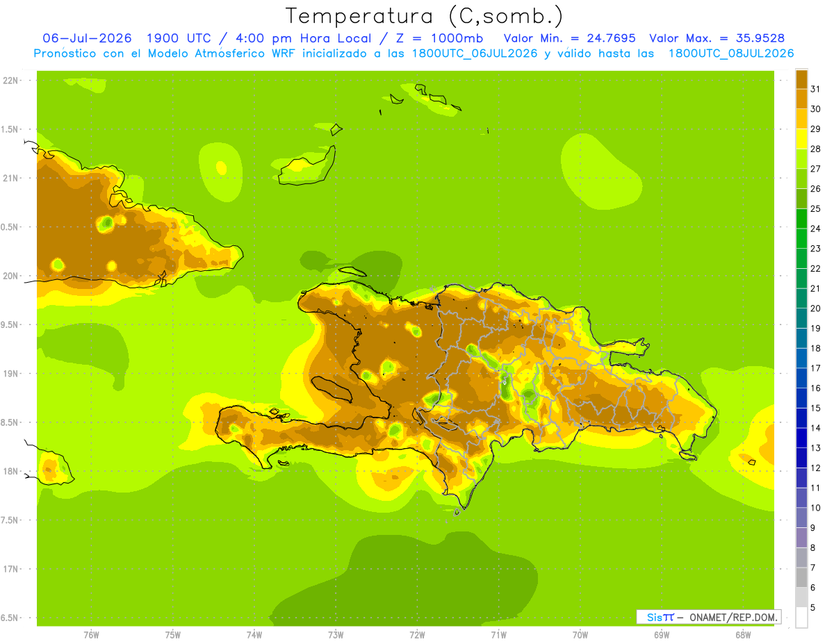This screenshot has height=644, width=834.
Task: Pick the blue legend swatch between 16 and 17
Action: (x=801, y=378)
